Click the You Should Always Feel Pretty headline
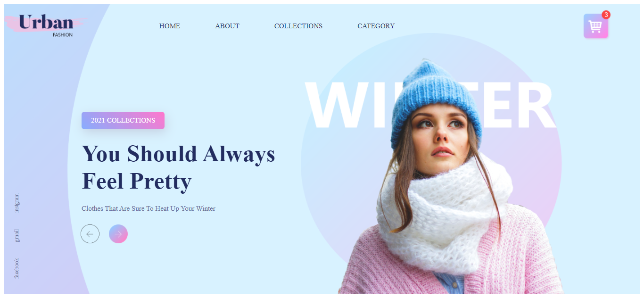This screenshot has height=298, width=644. point(178,167)
